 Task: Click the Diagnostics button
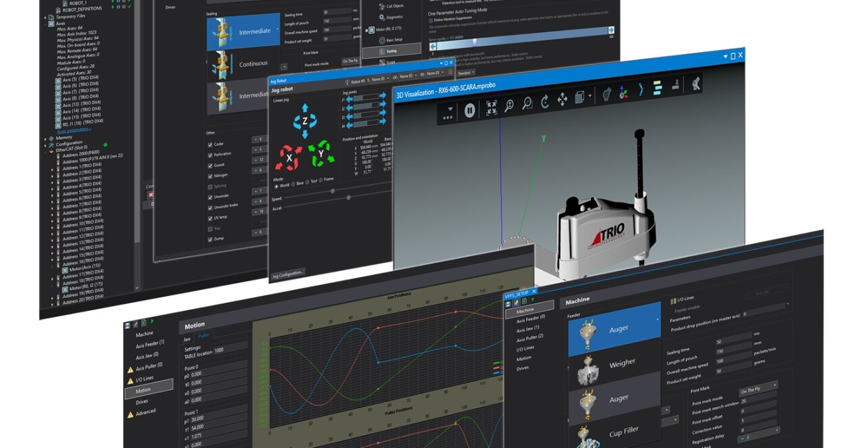tap(394, 17)
